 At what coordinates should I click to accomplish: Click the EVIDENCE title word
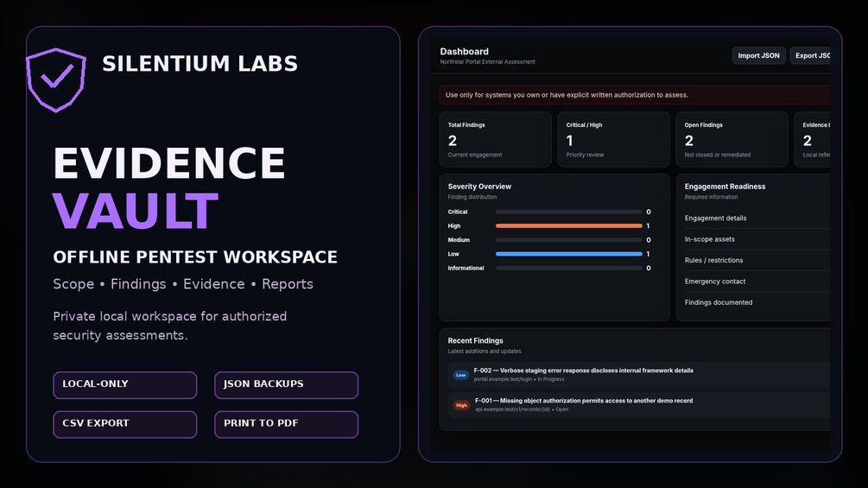point(168,163)
